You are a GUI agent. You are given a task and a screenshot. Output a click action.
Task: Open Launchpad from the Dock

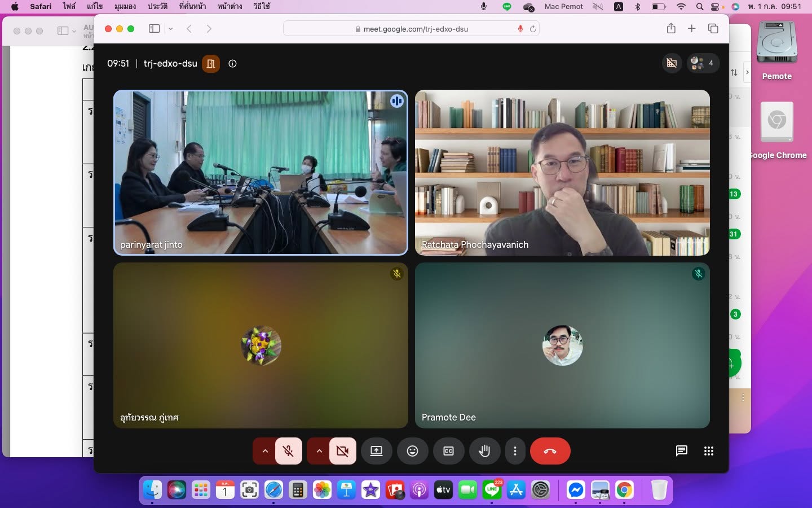click(x=201, y=489)
